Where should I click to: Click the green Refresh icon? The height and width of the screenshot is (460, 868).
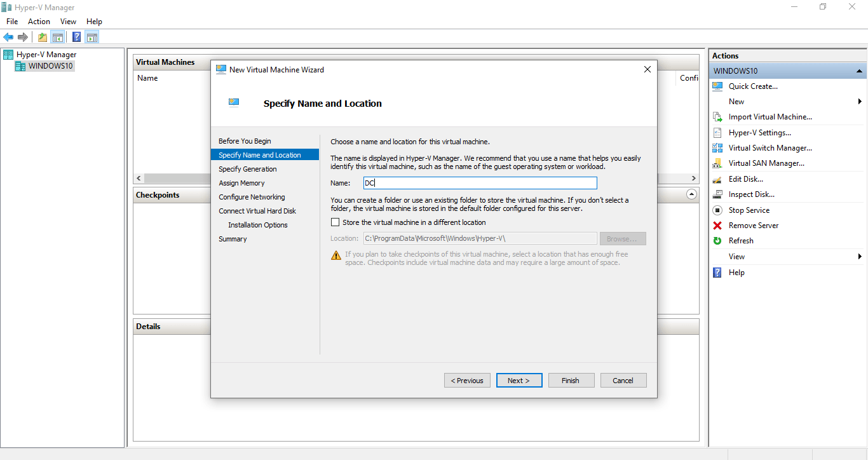[x=718, y=241]
